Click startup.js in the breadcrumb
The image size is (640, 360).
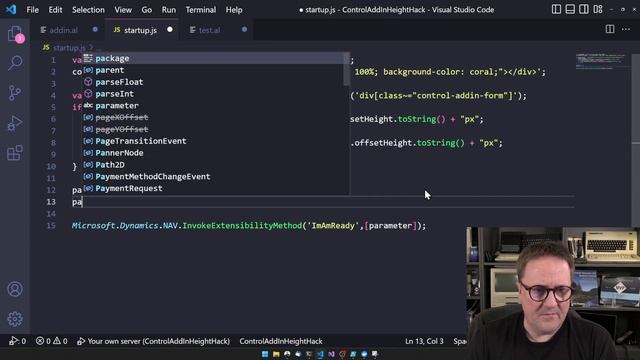(x=69, y=48)
